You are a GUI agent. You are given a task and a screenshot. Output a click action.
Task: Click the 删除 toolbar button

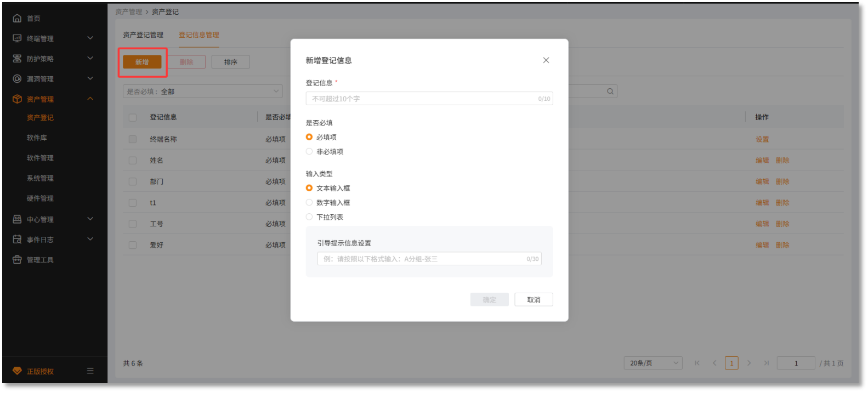click(186, 62)
